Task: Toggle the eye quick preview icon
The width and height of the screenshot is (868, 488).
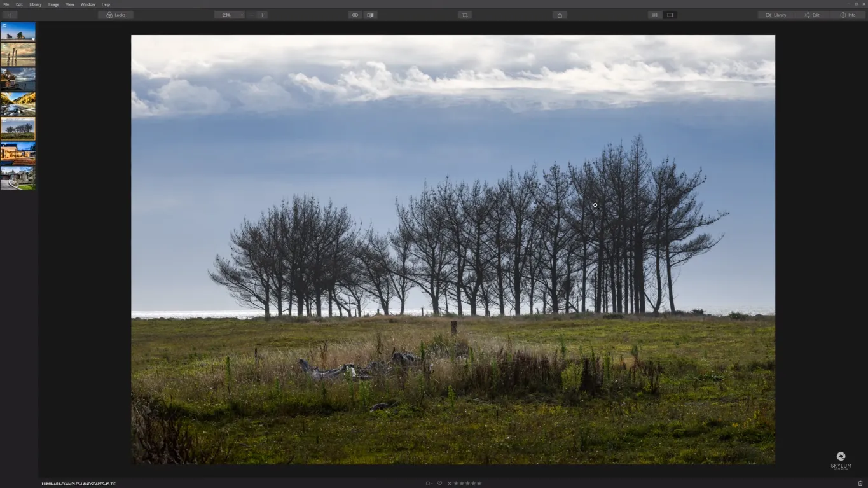Action: (x=355, y=15)
